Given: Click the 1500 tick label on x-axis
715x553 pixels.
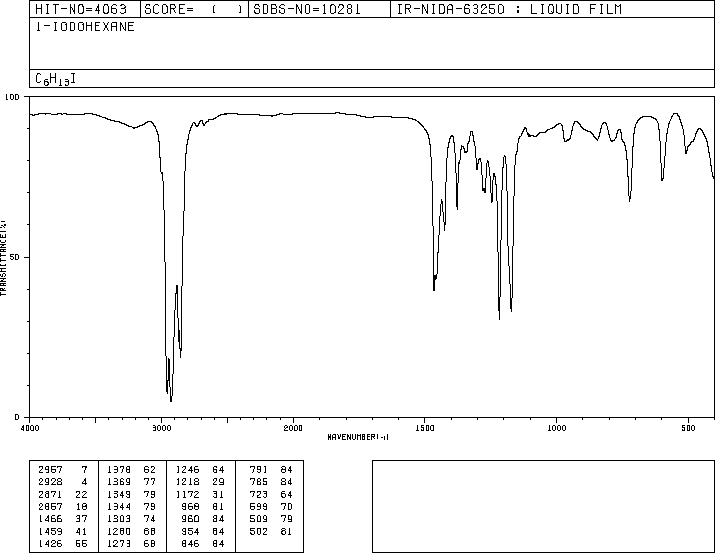Looking at the screenshot, I should click(425, 428).
